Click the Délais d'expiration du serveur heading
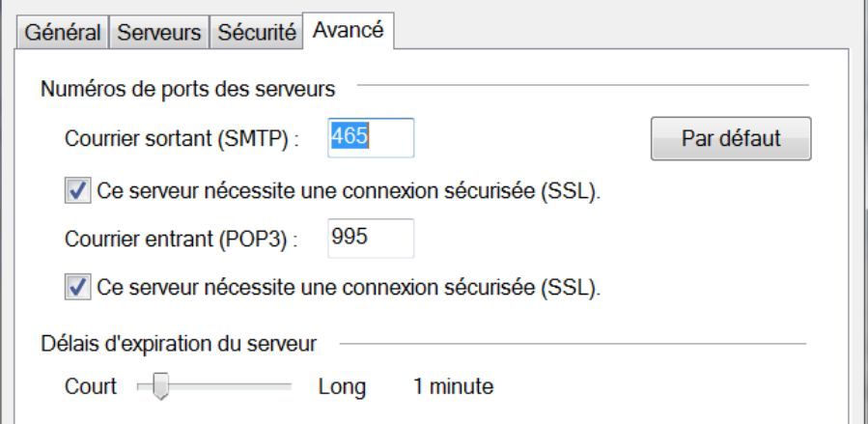Image resolution: width=868 pixels, height=424 pixels. [x=180, y=343]
